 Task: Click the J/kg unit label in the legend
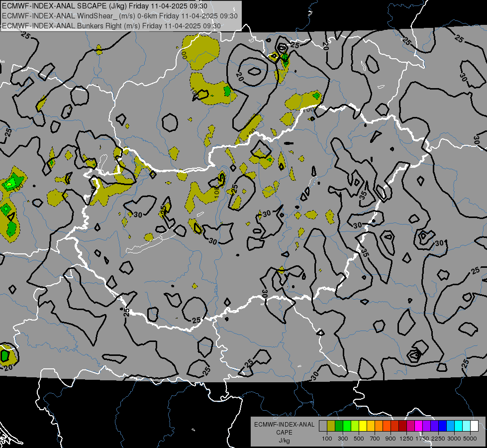click(284, 441)
